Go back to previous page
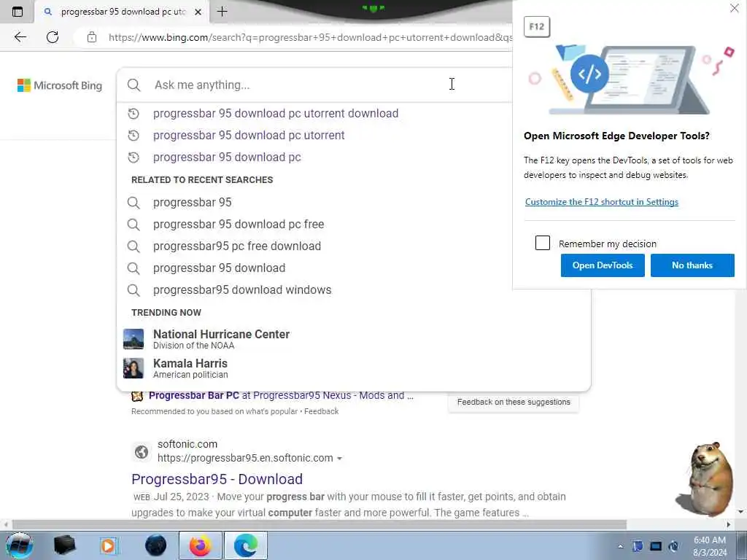This screenshot has width=747, height=560. pos(20,37)
